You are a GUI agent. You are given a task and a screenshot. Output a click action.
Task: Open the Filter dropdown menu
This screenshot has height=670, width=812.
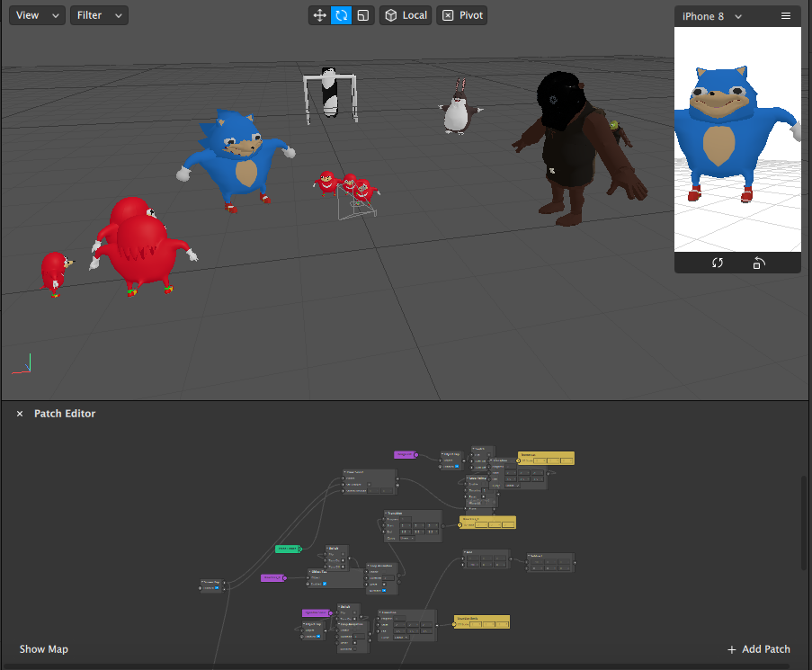click(x=99, y=15)
